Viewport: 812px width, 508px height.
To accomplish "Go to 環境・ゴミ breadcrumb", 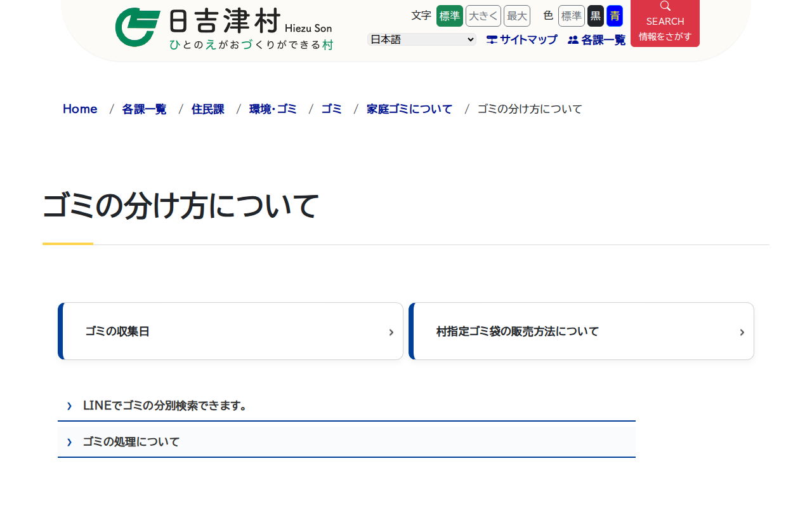I will (x=273, y=109).
